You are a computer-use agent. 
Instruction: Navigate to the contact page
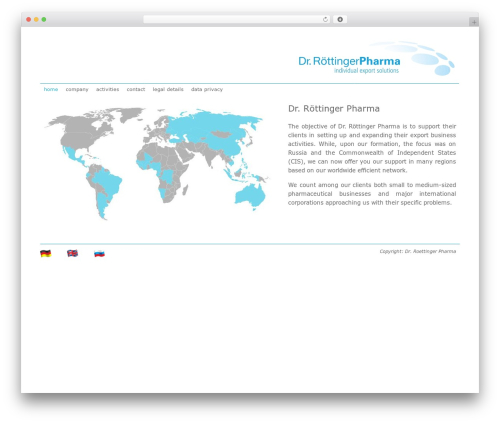136,89
